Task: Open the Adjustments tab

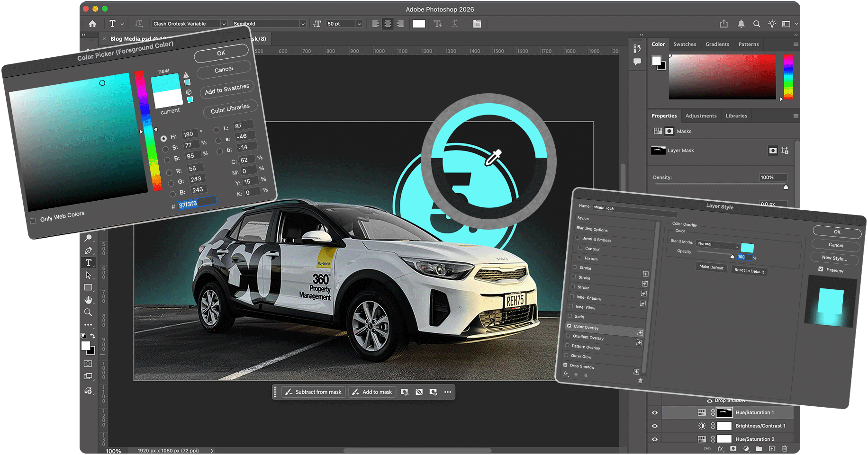Action: [701, 116]
